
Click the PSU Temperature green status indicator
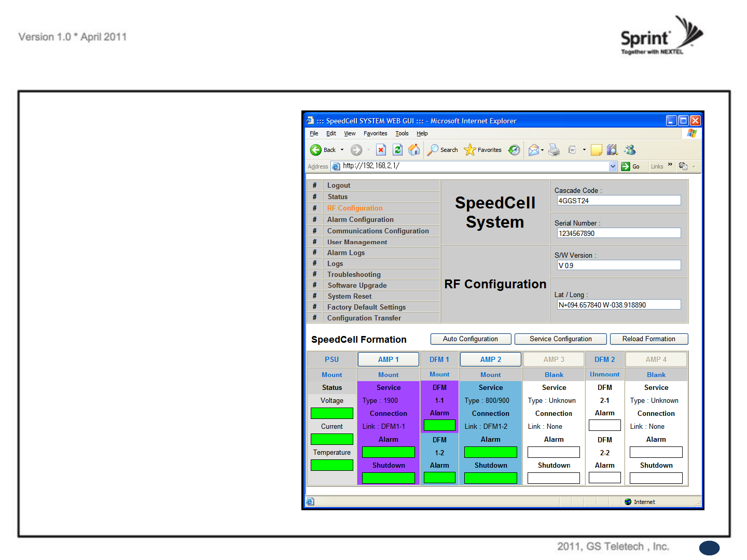(332, 465)
